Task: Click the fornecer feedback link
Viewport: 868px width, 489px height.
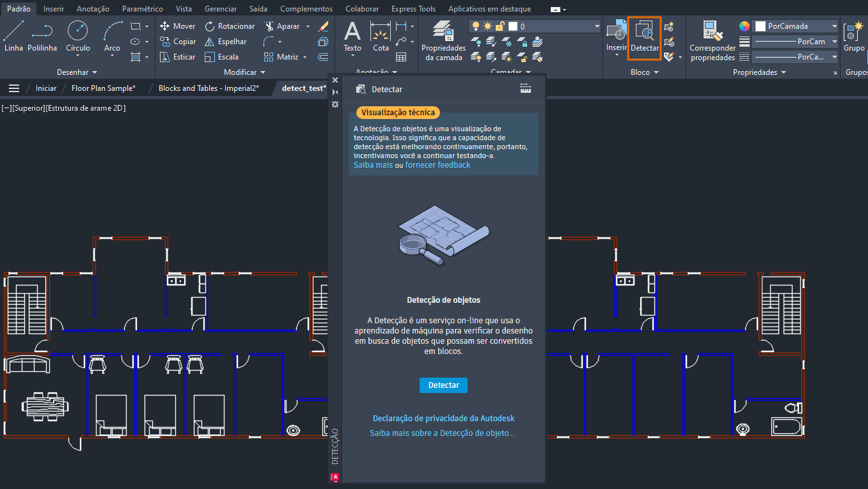Action: pyautogui.click(x=438, y=165)
